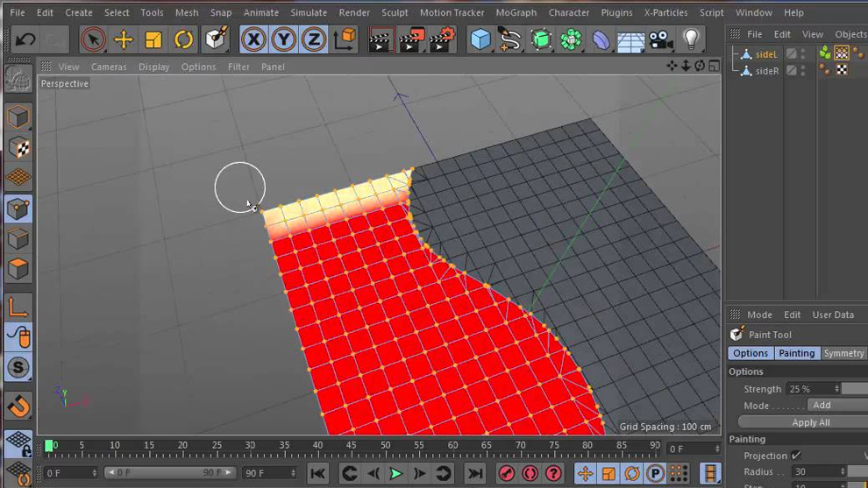The height and width of the screenshot is (488, 868).
Task: Switch to the Symmetry tab
Action: pos(843,353)
